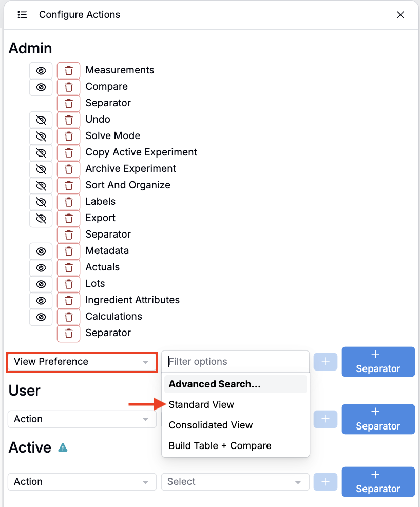This screenshot has height=507, width=420.
Task: Choose Standard View from the options
Action: pyautogui.click(x=201, y=405)
